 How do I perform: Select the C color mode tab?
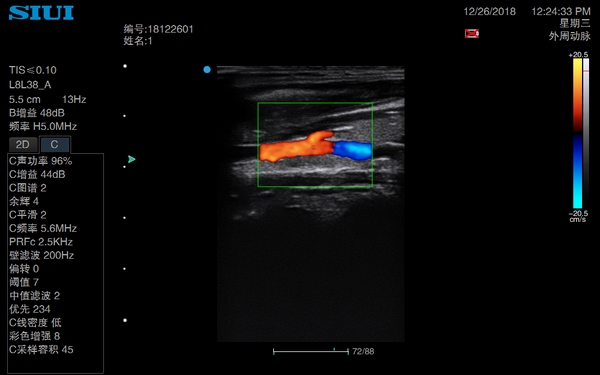(55, 144)
